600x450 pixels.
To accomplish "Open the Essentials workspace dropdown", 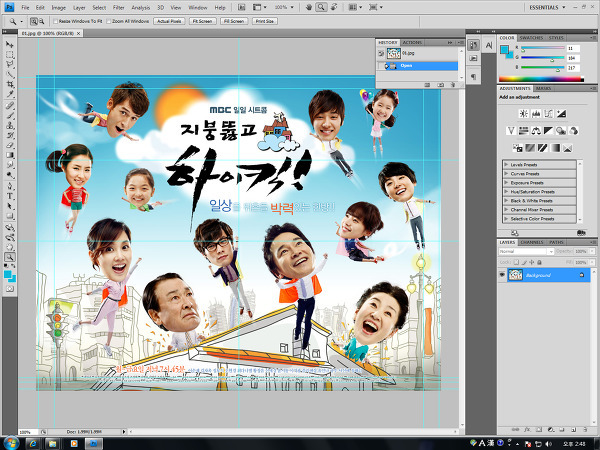I will click(547, 7).
